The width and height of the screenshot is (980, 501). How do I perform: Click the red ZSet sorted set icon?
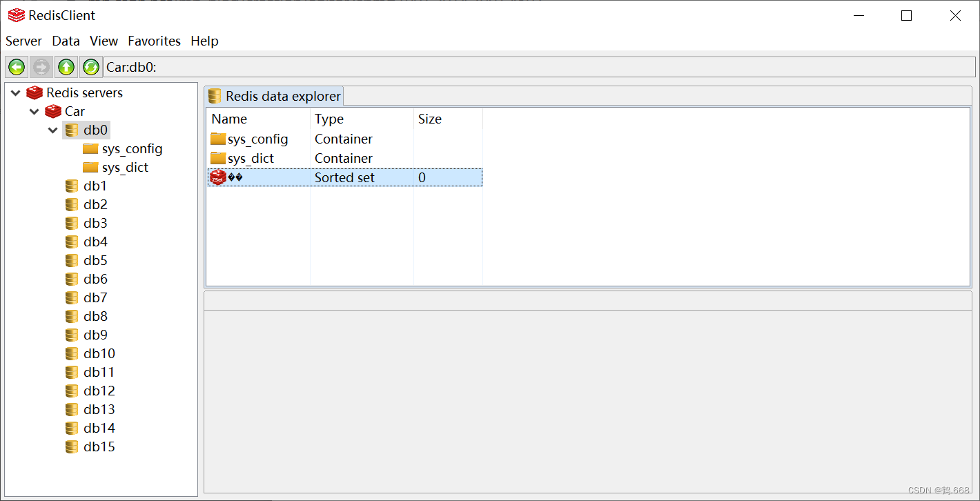coord(218,177)
